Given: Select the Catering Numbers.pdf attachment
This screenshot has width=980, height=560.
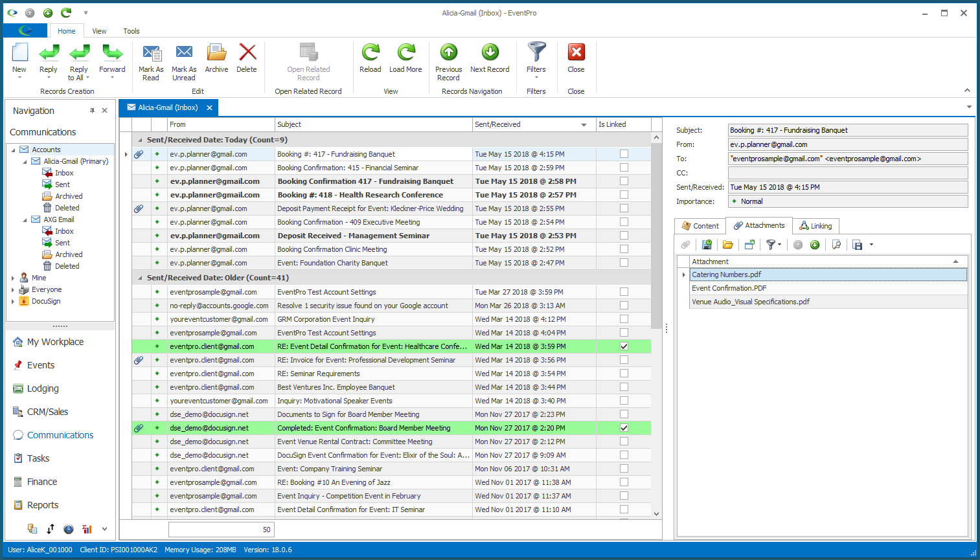Looking at the screenshot, I should pyautogui.click(x=828, y=274).
